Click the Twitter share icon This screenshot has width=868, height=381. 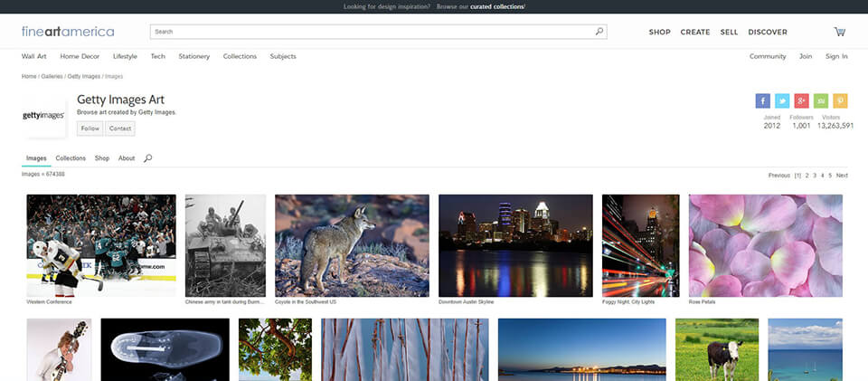coord(782,100)
